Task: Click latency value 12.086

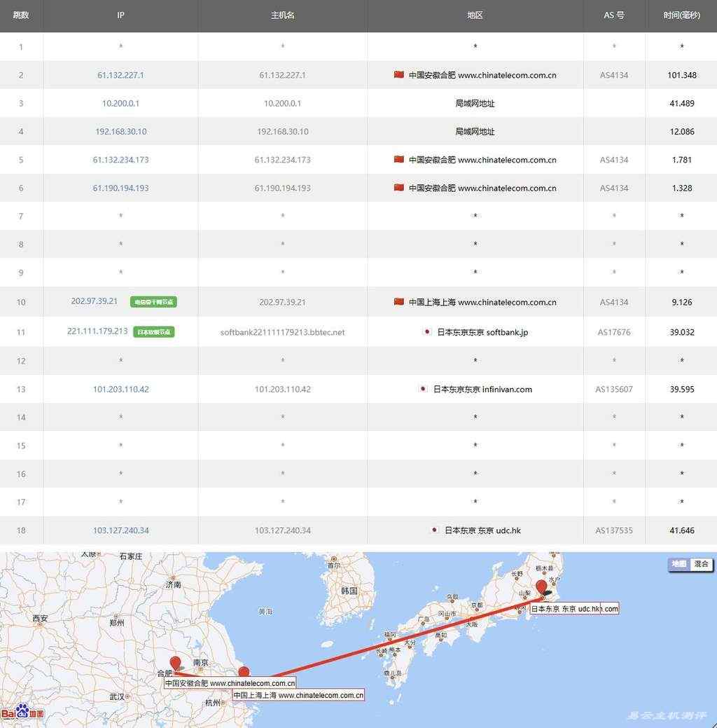Action: (x=682, y=132)
